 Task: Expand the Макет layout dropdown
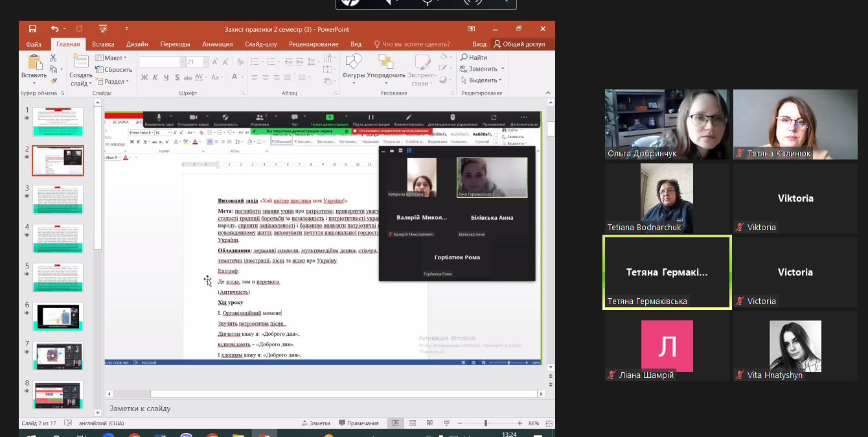pos(111,58)
